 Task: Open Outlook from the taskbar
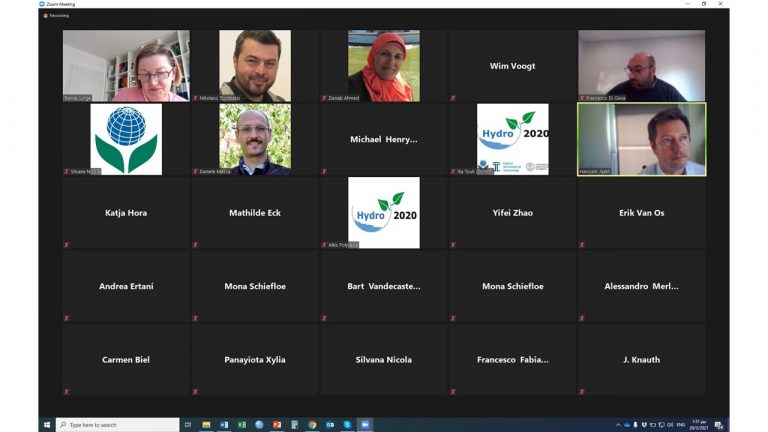pyautogui.click(x=330, y=425)
